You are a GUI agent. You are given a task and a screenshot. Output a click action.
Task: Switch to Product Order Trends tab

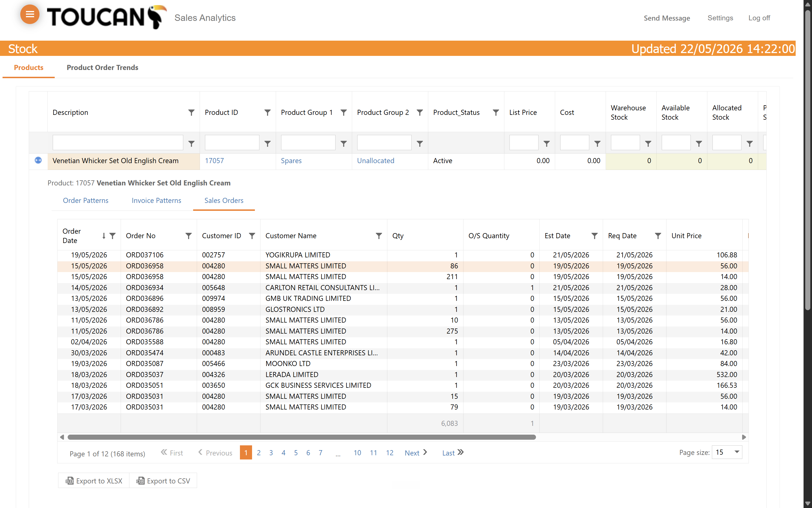point(102,67)
